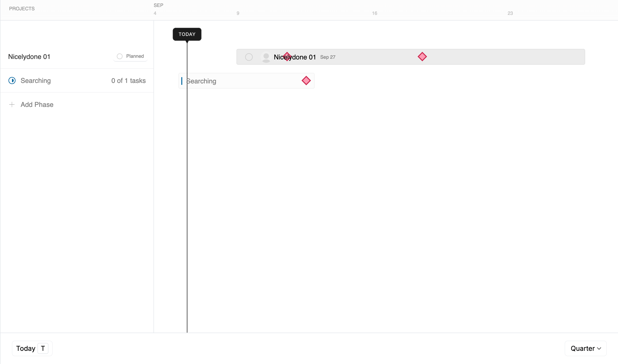Image resolution: width=618 pixels, height=364 pixels.
Task: Click the Add Phase link
Action: coord(37,104)
